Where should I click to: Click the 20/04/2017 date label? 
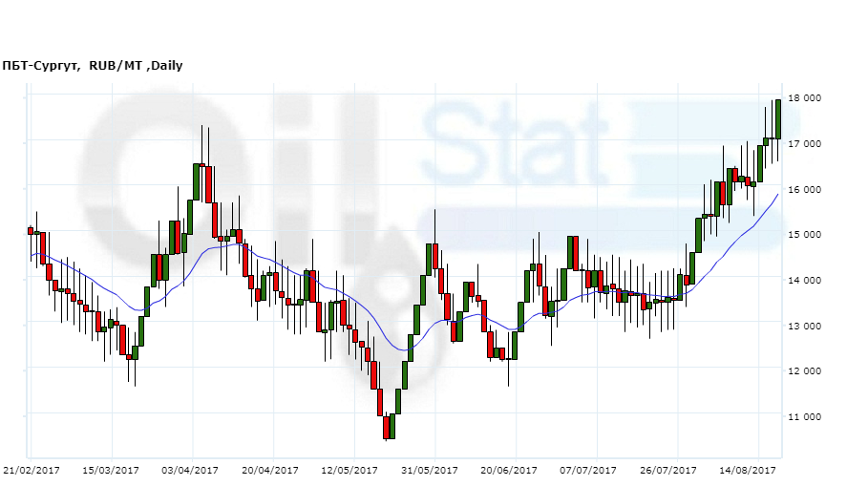click(x=270, y=471)
